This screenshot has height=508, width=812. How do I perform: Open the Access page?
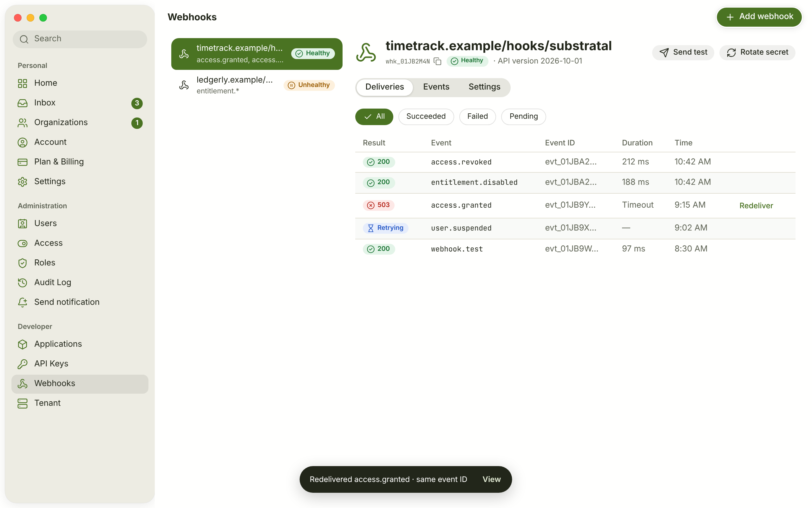pyautogui.click(x=80, y=243)
